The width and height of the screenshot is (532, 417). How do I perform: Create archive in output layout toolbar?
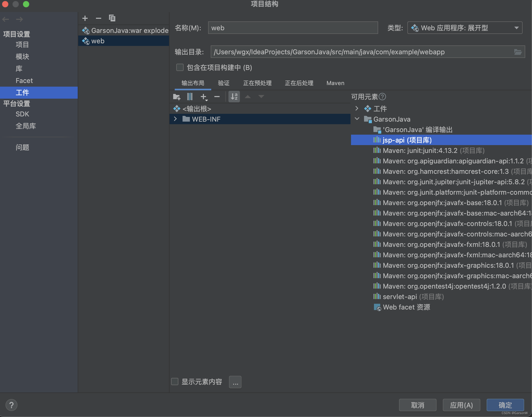[190, 97]
